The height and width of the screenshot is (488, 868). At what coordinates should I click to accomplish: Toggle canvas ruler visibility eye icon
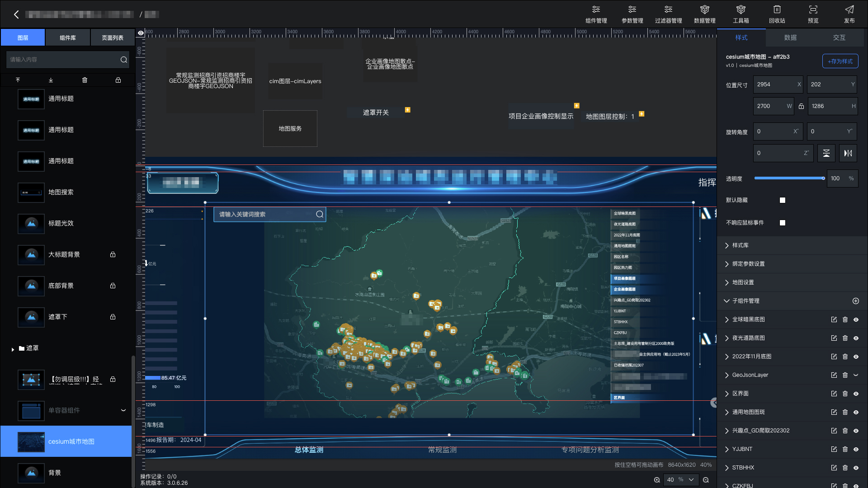(x=141, y=33)
